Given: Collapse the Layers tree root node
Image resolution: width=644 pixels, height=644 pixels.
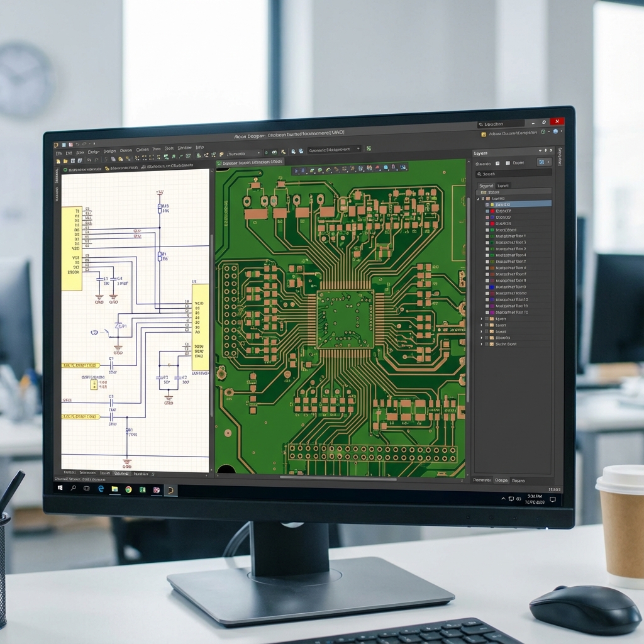Looking at the screenshot, I should 477,198.
